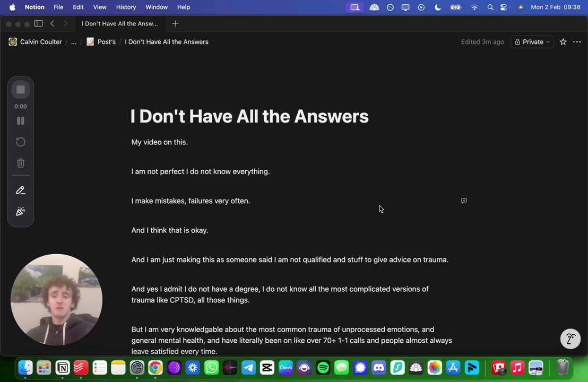Open Todoist from the Dock
The width and height of the screenshot is (588, 382).
[x=81, y=368]
